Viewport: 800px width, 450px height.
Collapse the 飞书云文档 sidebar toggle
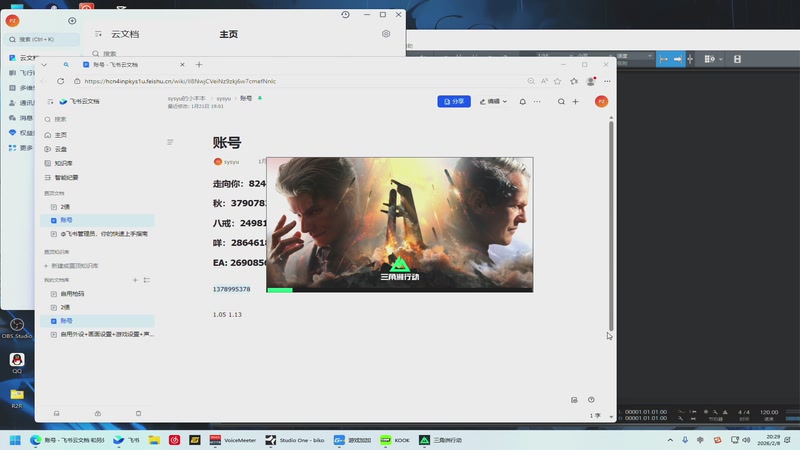(50, 102)
